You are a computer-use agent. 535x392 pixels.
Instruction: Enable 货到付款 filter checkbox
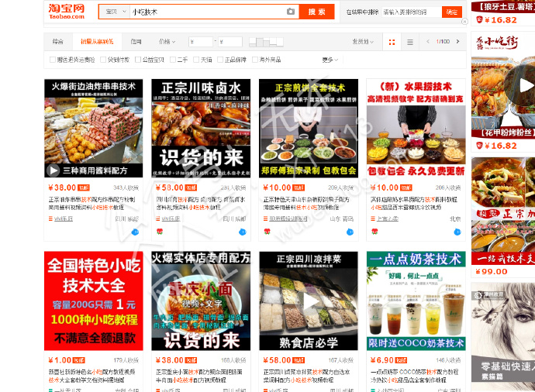tap(103, 60)
